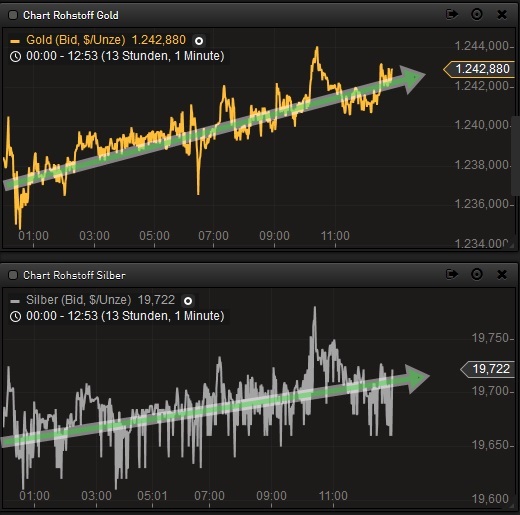Select the Gold (Bid, $/Unze) legend label
520x515 pixels.
pyautogui.click(x=76, y=40)
